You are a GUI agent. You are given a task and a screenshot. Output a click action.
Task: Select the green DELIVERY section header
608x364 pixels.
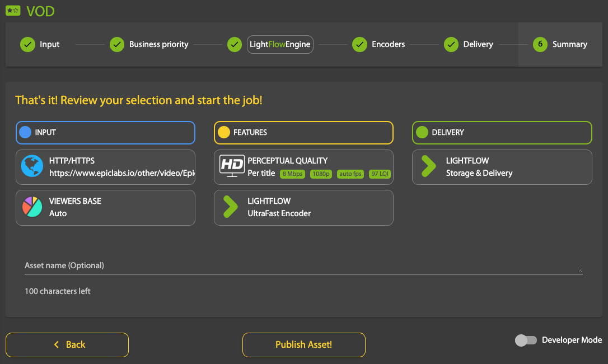(502, 133)
